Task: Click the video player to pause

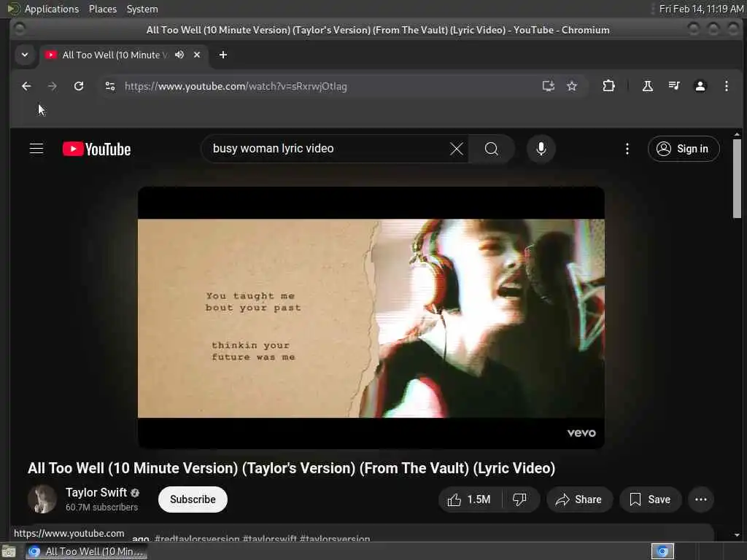Action: [371, 318]
